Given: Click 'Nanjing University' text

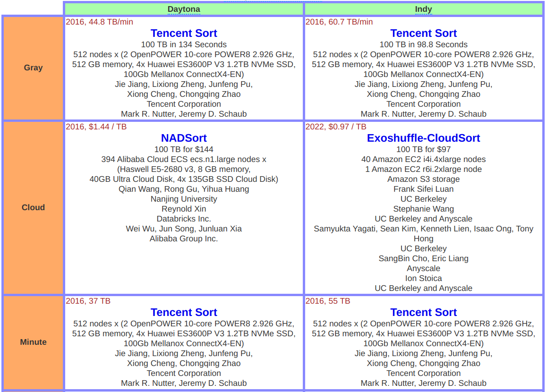Looking at the screenshot, I should pyautogui.click(x=183, y=199).
